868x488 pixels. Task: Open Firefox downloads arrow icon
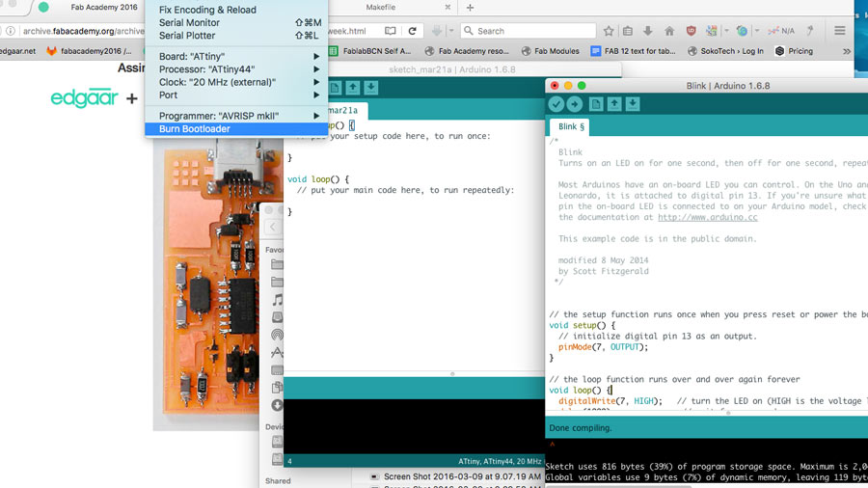648,31
